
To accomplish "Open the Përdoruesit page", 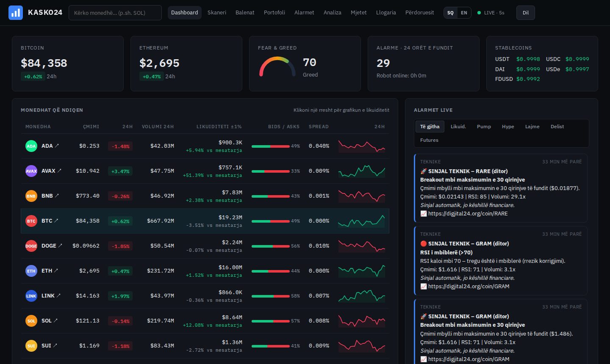I will click(419, 13).
